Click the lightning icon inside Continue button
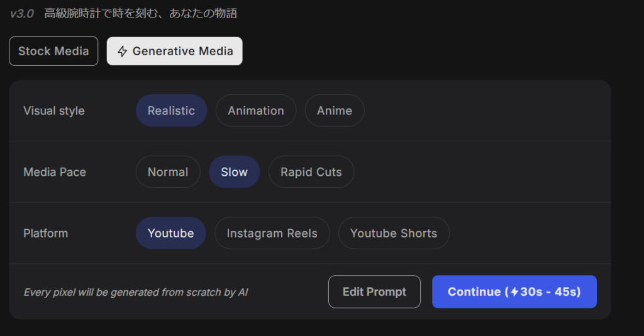Image resolution: width=644 pixels, height=336 pixels. (x=514, y=291)
